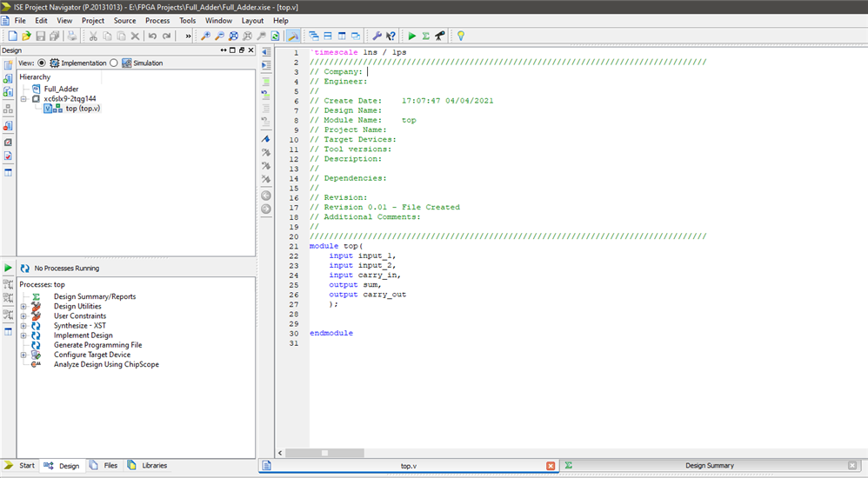
Task: Open the Process menu
Action: click(157, 20)
